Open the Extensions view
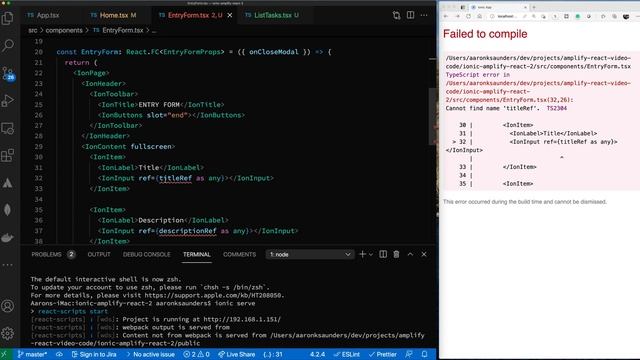640x360 pixels. click(x=8, y=156)
